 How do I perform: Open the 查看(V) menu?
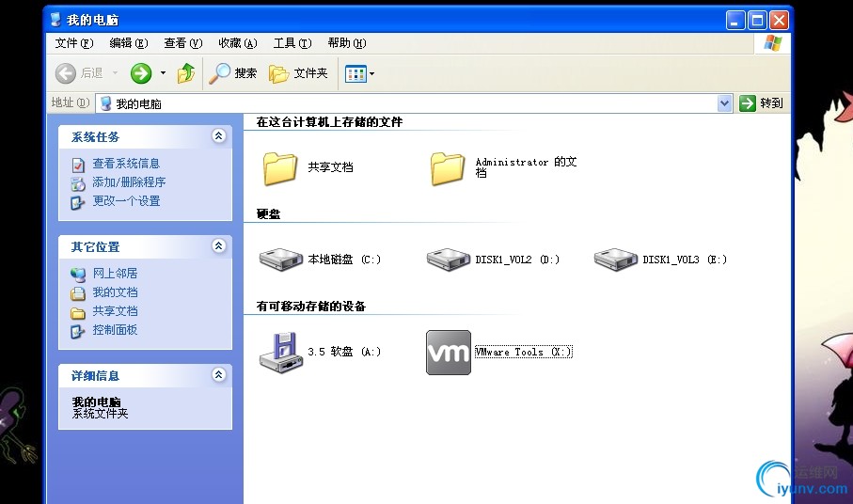pos(183,43)
